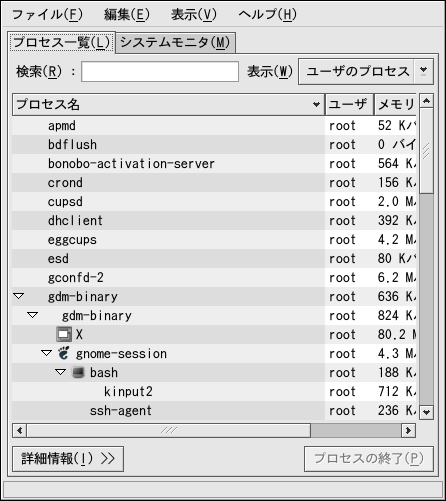Click the horizontal scrollbar thumb
The height and width of the screenshot is (501, 446).
pos(169,430)
